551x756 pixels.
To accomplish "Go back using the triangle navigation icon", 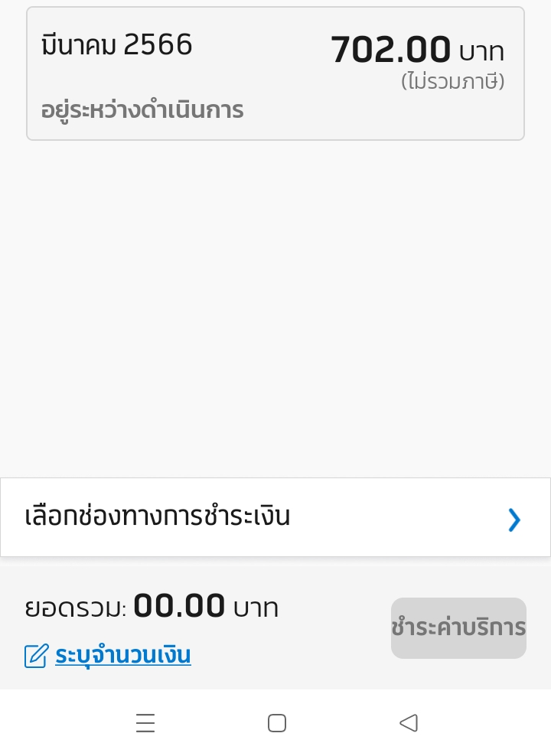I will click(409, 723).
